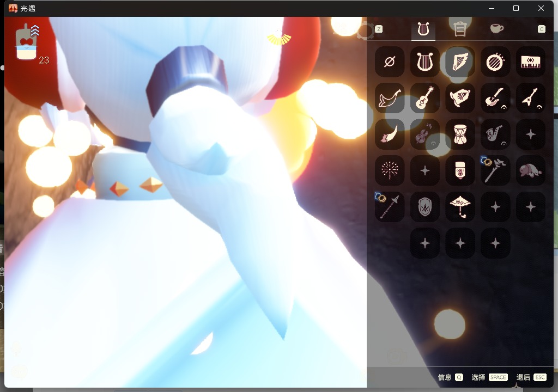The image size is (558, 392).
Task: Choose the fireworks item
Action: pos(390,170)
